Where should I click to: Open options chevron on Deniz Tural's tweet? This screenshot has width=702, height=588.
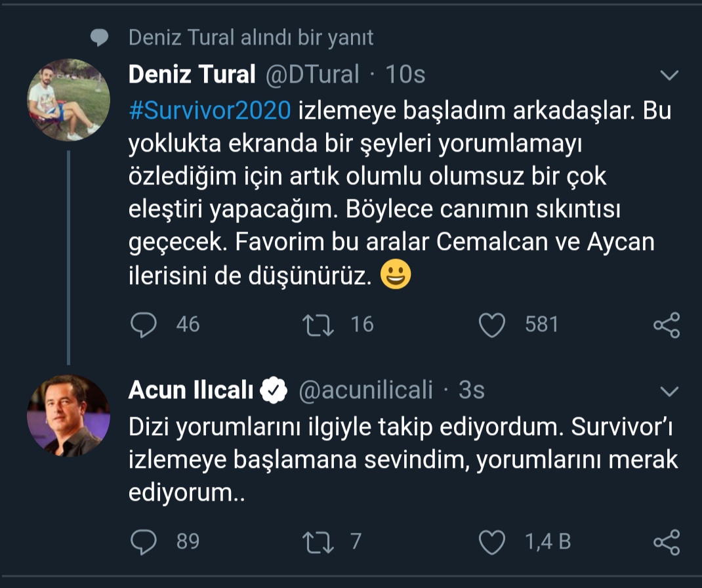click(669, 75)
